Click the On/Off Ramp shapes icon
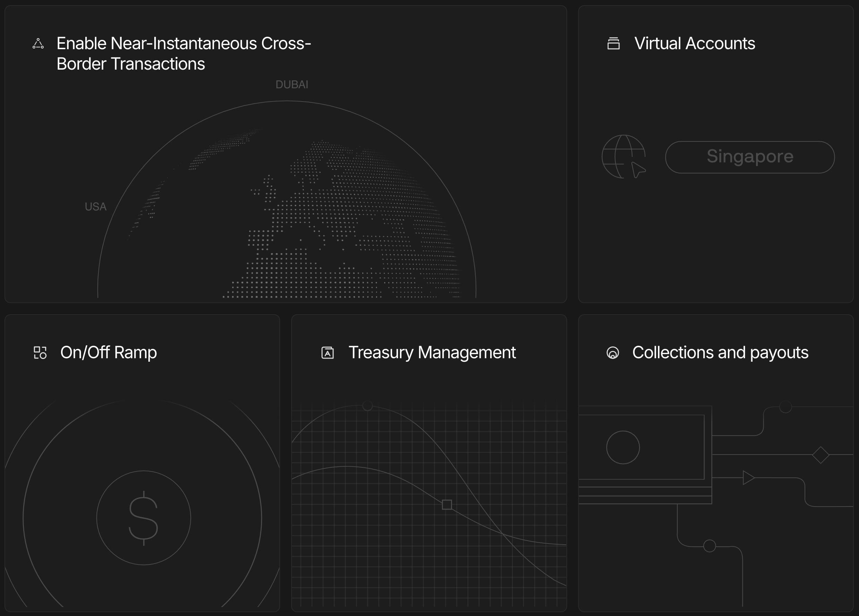This screenshot has width=859, height=616. coord(40,352)
